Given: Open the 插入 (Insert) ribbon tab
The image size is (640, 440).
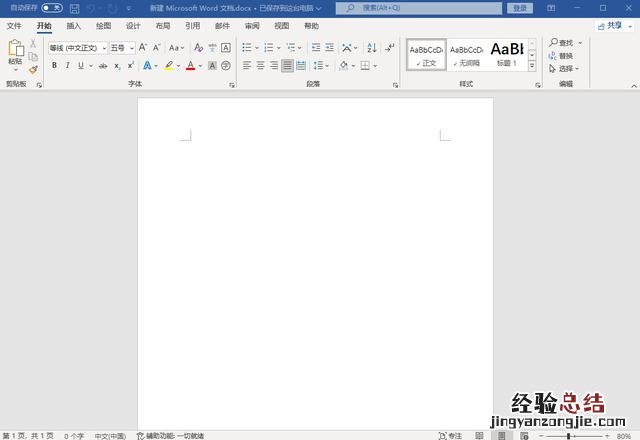Looking at the screenshot, I should coord(74,26).
